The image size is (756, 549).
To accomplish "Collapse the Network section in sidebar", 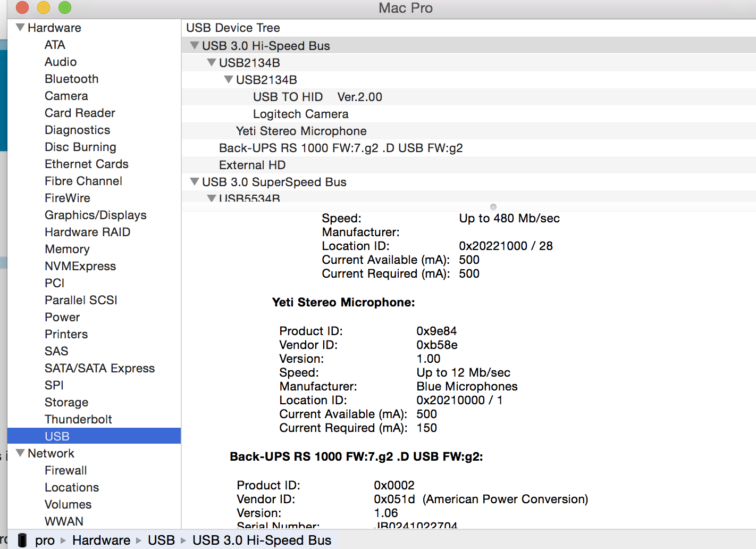I will pyautogui.click(x=20, y=453).
